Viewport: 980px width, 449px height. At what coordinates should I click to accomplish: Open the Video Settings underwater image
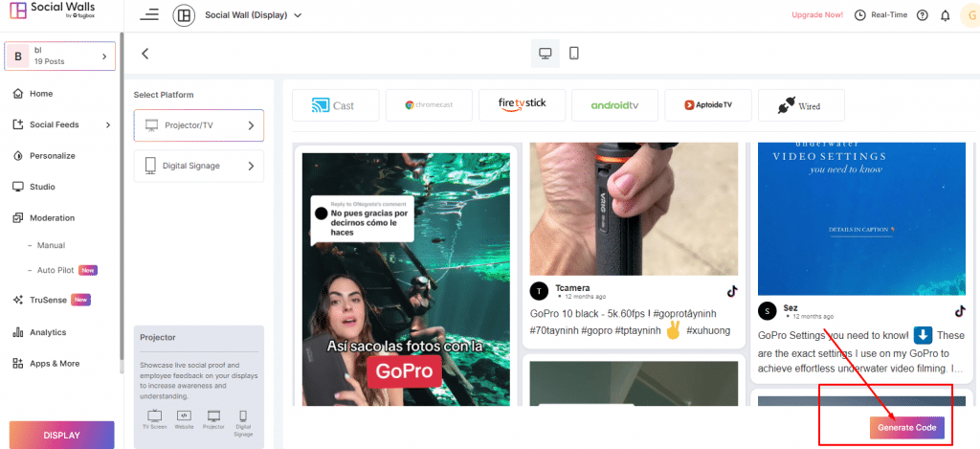pyautogui.click(x=862, y=219)
